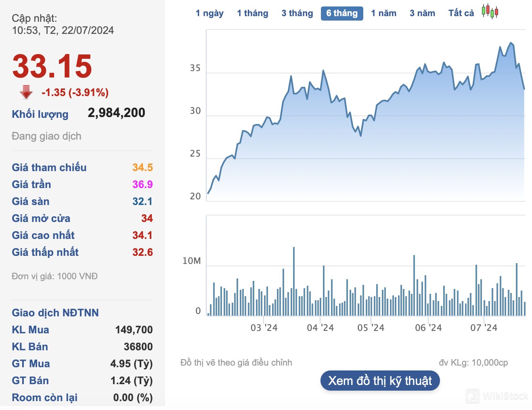Show the 1 năm chart range
Image resolution: width=532 pixels, height=410 pixels.
coord(383,13)
